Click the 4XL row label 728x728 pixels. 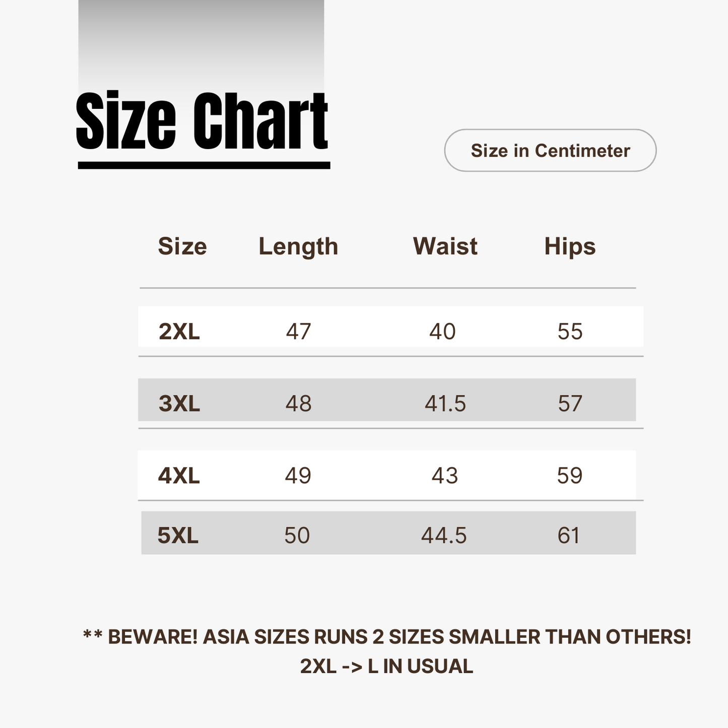pyautogui.click(x=179, y=476)
